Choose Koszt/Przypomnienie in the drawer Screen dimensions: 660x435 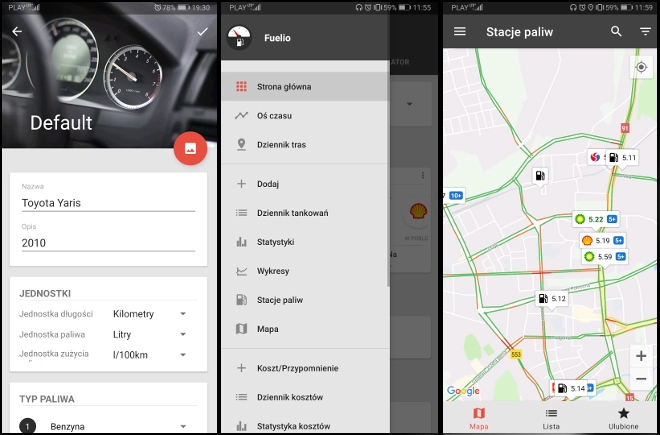[x=305, y=368]
